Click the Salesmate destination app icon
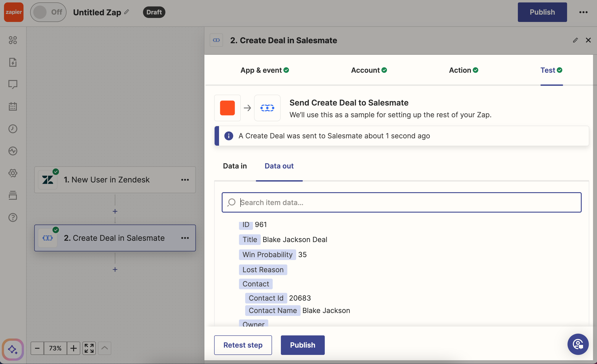This screenshot has height=364, width=597. click(267, 108)
